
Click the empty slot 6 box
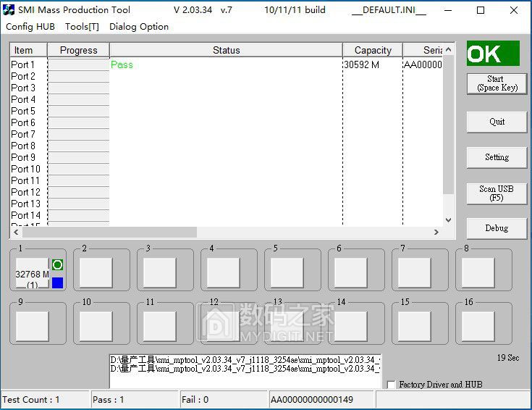pyautogui.click(x=350, y=273)
